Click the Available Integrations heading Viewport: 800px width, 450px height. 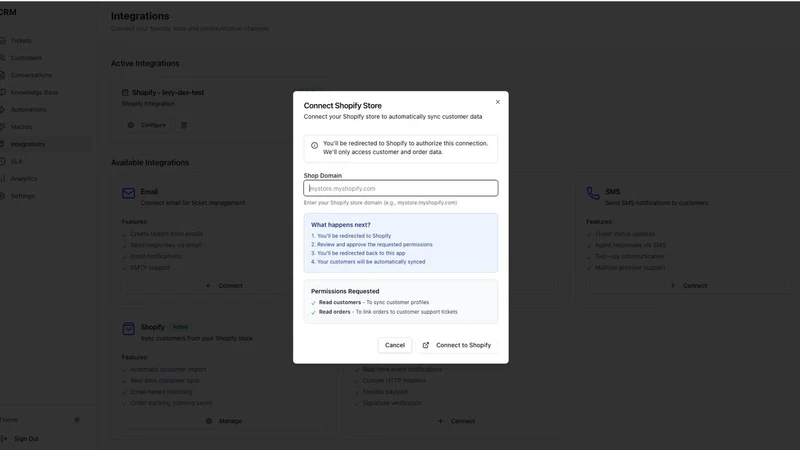click(x=150, y=162)
